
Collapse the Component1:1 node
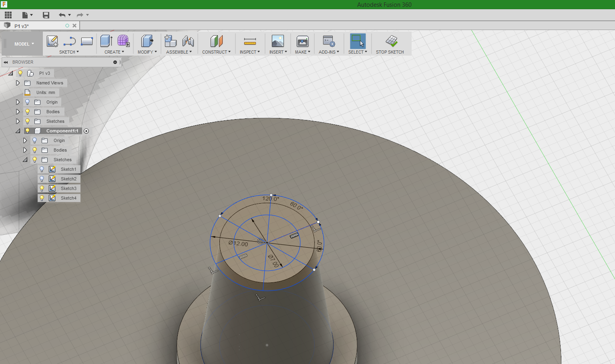pos(18,131)
